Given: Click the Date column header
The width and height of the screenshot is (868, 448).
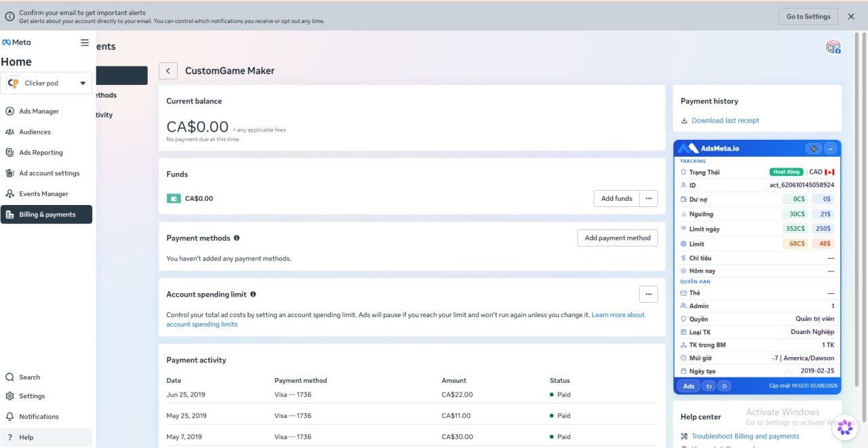Looking at the screenshot, I should click(174, 381).
